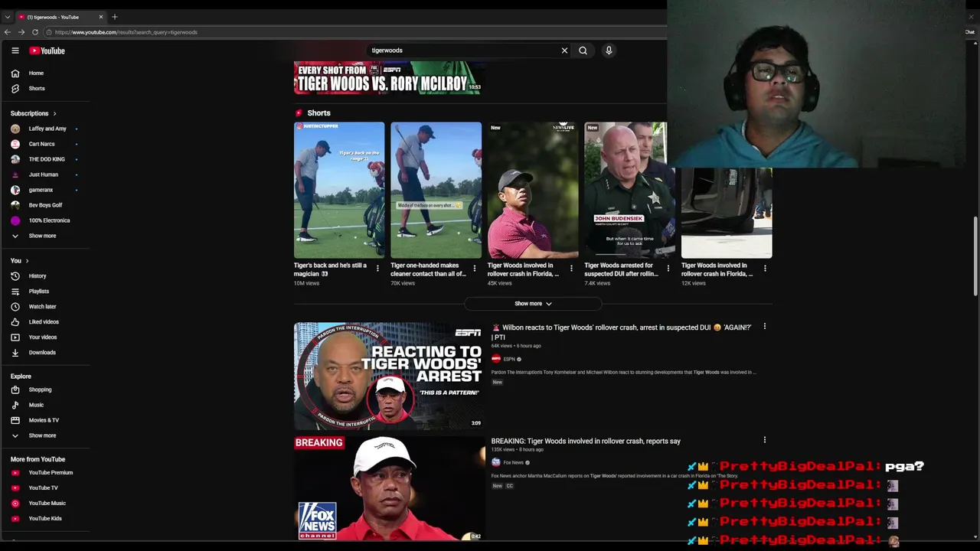Open the browser tab list dropdown
Image resolution: width=980 pixels, height=551 pixels.
coord(7,17)
